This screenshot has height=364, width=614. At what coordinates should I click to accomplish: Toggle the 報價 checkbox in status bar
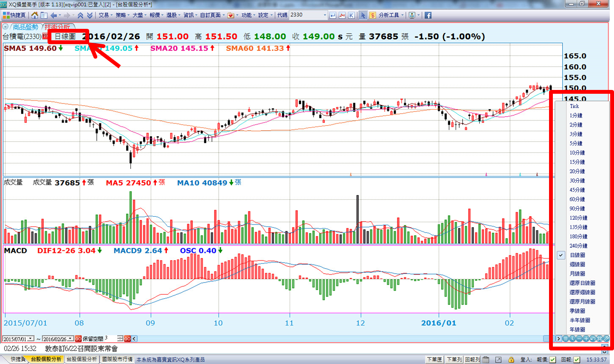click(552, 359)
